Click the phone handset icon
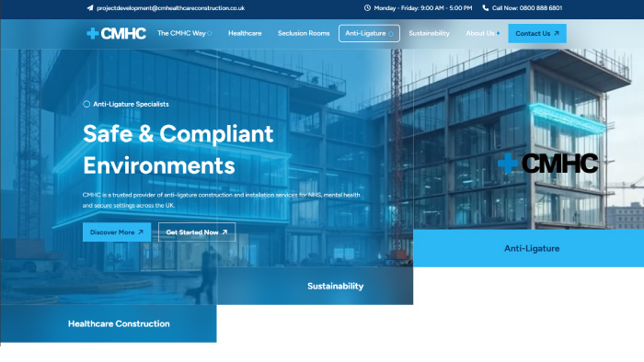The image size is (644, 362). tap(486, 7)
